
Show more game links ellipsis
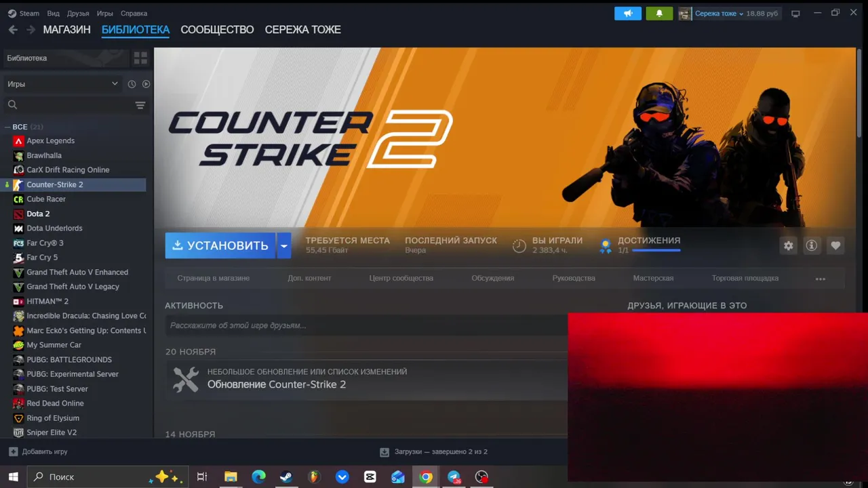pyautogui.click(x=821, y=279)
